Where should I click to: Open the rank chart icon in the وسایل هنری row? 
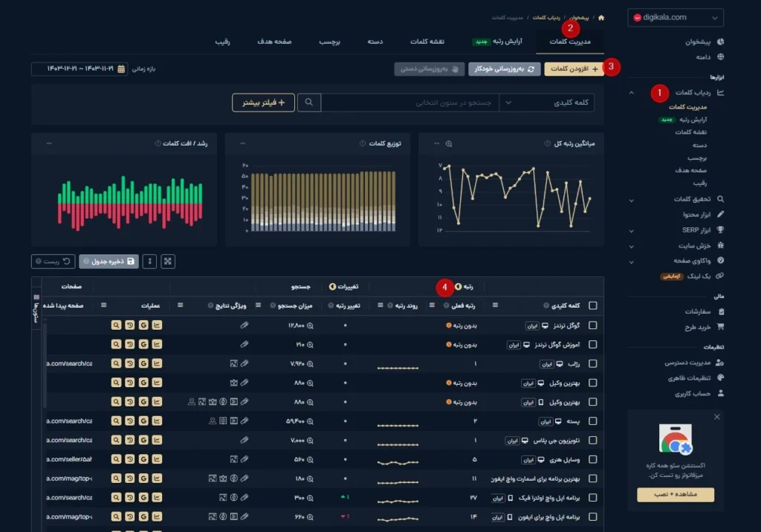point(157,460)
